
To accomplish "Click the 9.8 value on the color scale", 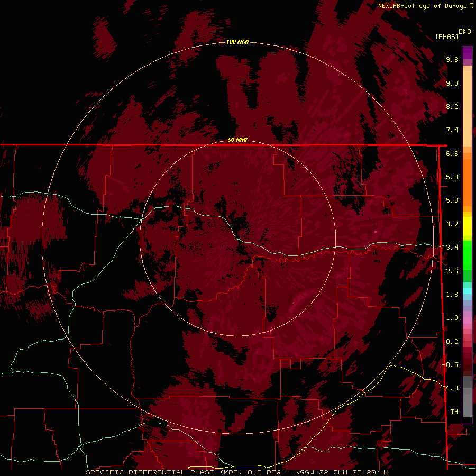I will click(x=452, y=60).
